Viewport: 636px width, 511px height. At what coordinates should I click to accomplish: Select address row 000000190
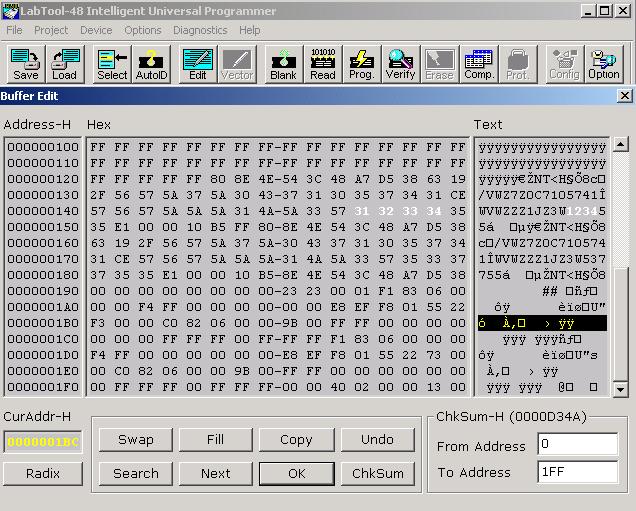[43, 291]
